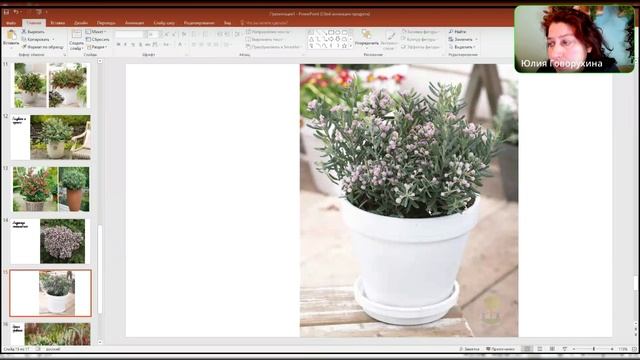Click the Fit slide to window icon
640x360 pixels.
634,349
